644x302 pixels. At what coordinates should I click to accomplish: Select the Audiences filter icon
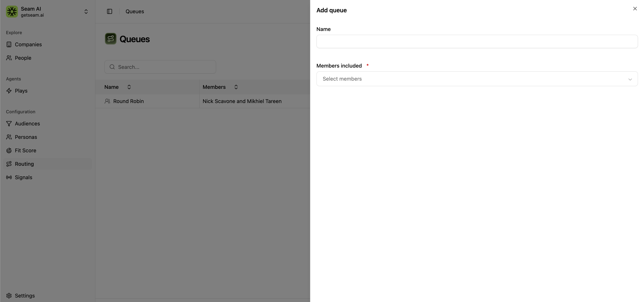(x=9, y=123)
